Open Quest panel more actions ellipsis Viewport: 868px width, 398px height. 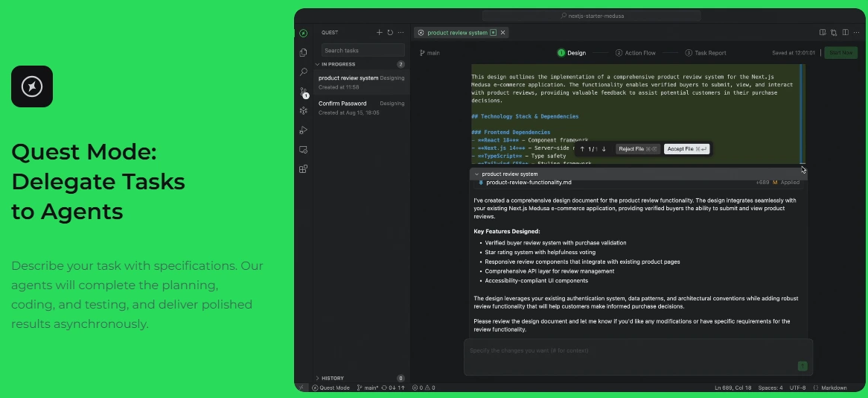pyautogui.click(x=401, y=33)
